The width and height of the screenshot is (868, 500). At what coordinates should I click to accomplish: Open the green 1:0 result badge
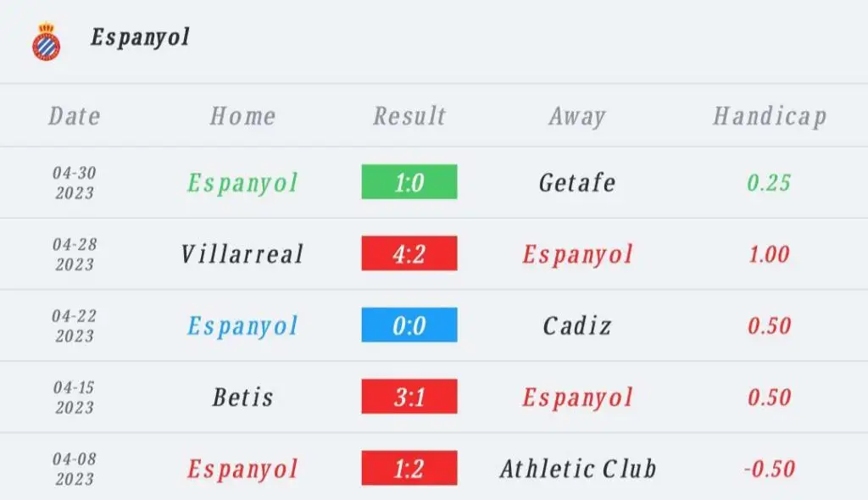(409, 181)
